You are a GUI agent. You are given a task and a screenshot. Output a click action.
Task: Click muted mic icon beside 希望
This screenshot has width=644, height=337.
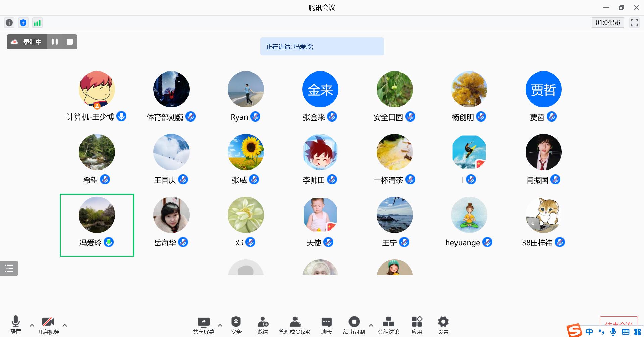pos(105,179)
